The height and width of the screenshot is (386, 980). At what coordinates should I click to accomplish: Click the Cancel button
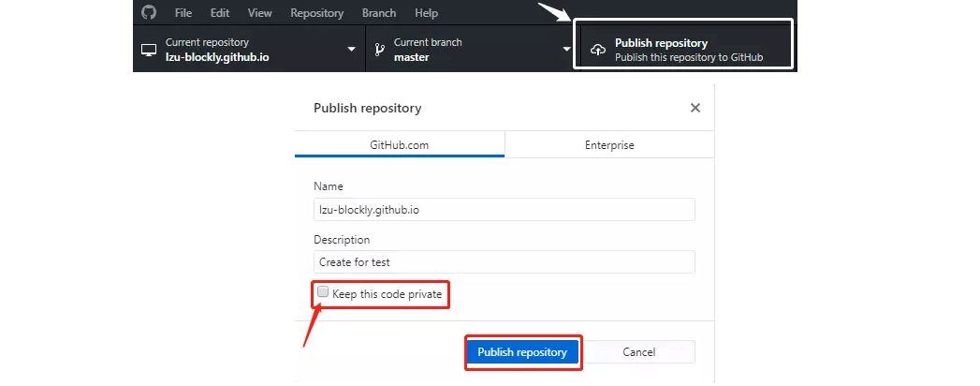[x=638, y=352]
